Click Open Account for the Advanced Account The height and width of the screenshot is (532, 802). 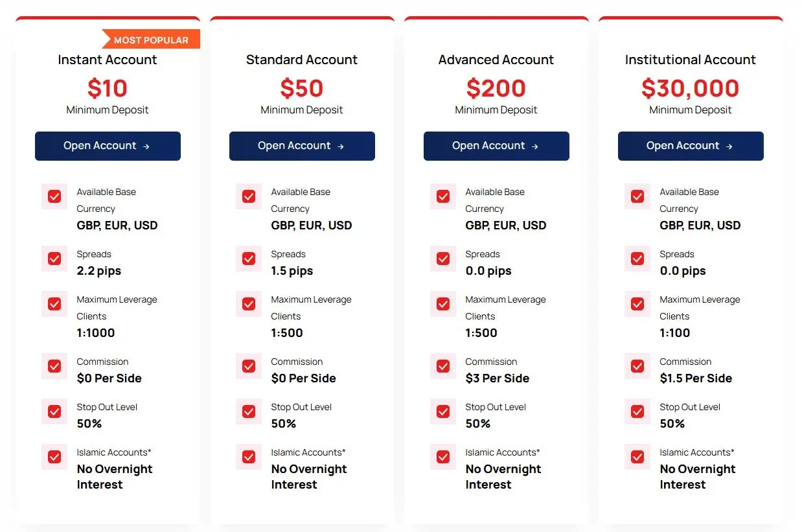pyautogui.click(x=496, y=146)
